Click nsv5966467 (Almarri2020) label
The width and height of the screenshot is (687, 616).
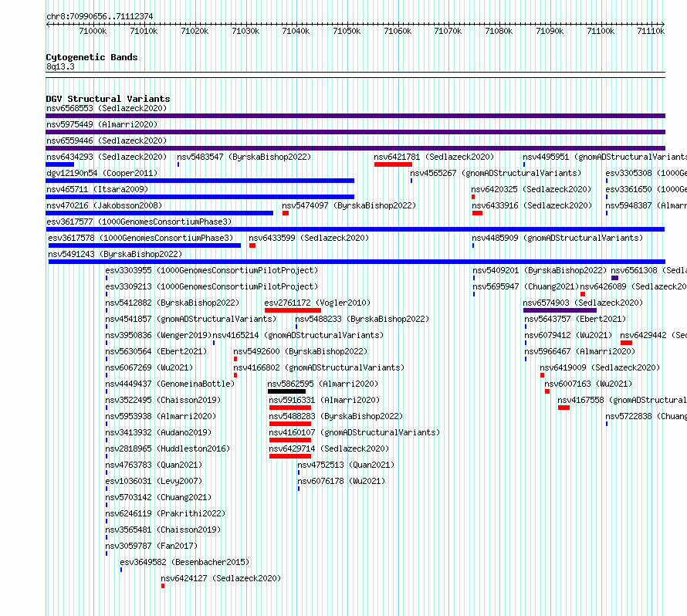pyautogui.click(x=580, y=351)
